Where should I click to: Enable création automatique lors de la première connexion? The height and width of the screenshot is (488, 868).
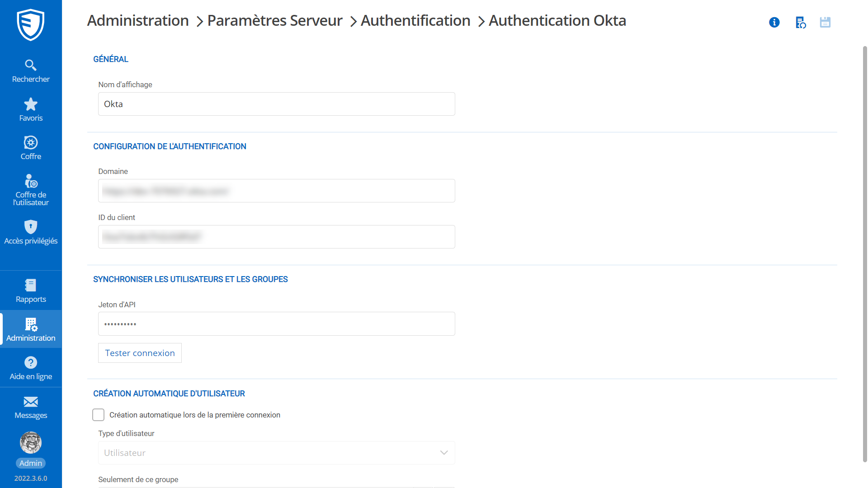coord(98,414)
